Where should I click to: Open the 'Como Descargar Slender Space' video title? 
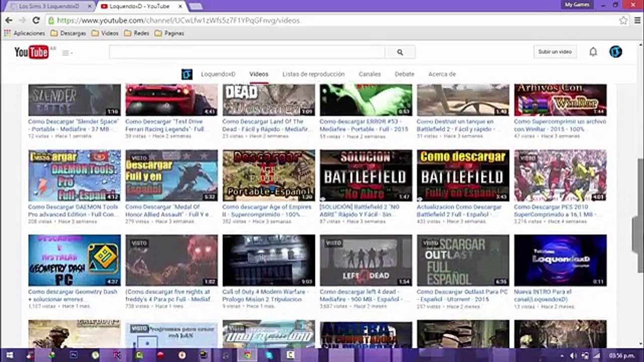coord(73,125)
